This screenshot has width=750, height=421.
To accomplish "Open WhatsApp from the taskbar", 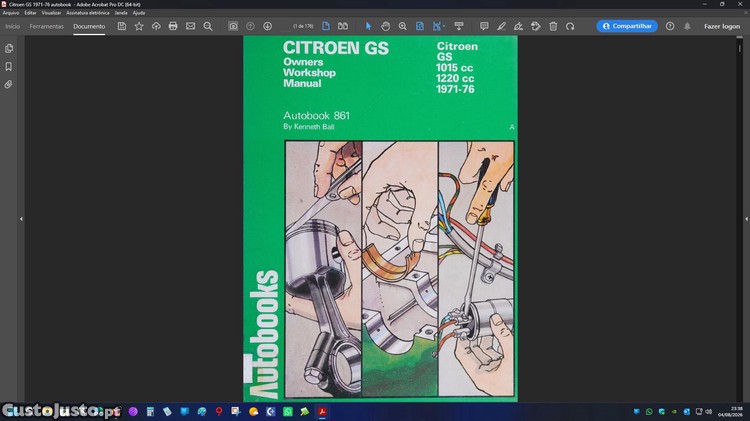I will [x=287, y=411].
